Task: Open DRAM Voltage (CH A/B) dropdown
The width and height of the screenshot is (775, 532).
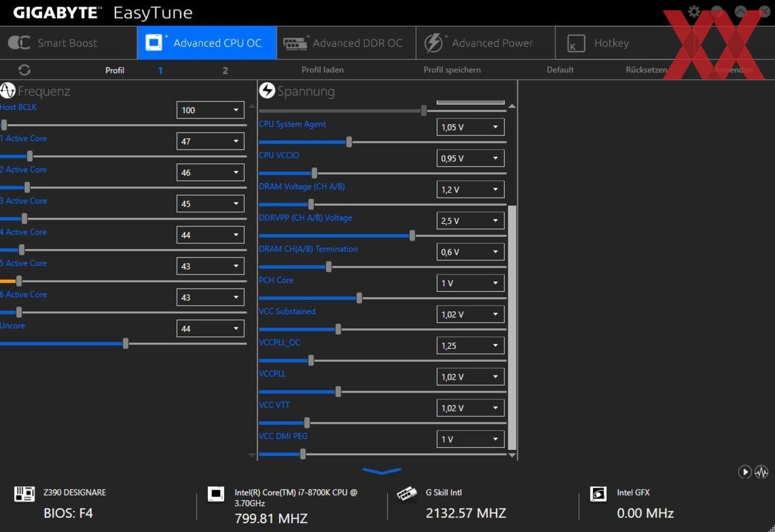Action: (470, 190)
